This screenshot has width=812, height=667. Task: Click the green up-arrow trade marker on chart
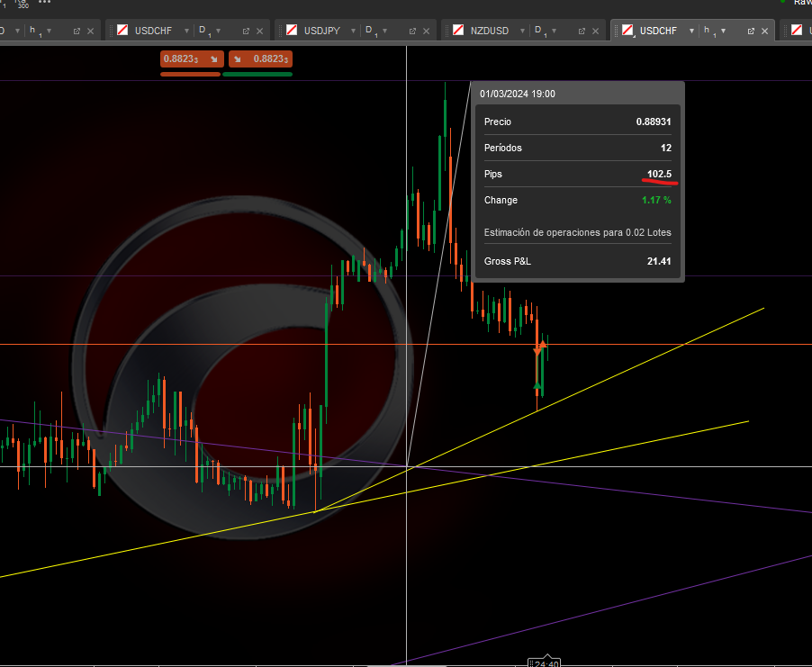(x=537, y=384)
